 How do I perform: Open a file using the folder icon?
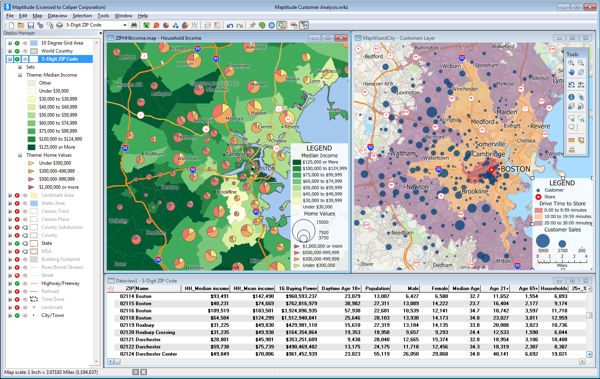pos(21,25)
